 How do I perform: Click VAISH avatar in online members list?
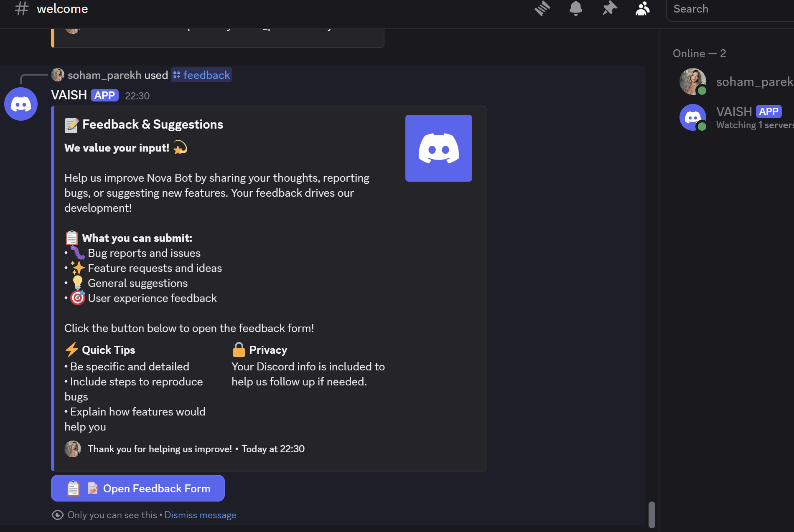point(692,117)
